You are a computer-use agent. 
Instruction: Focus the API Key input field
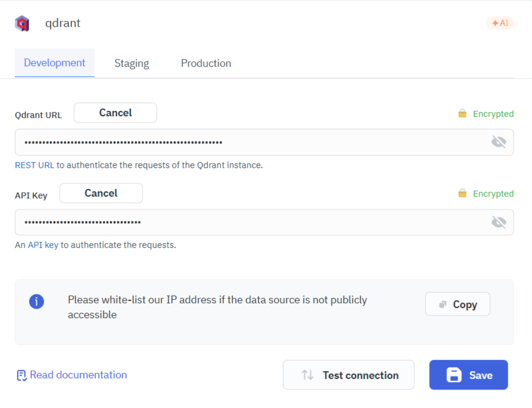pyautogui.click(x=265, y=222)
